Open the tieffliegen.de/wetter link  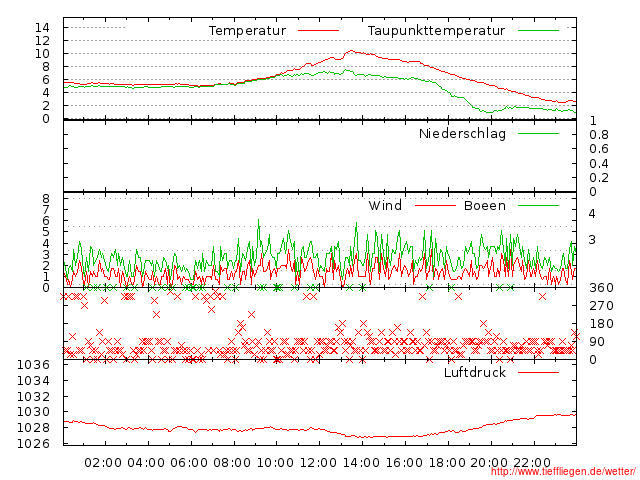[563, 472]
